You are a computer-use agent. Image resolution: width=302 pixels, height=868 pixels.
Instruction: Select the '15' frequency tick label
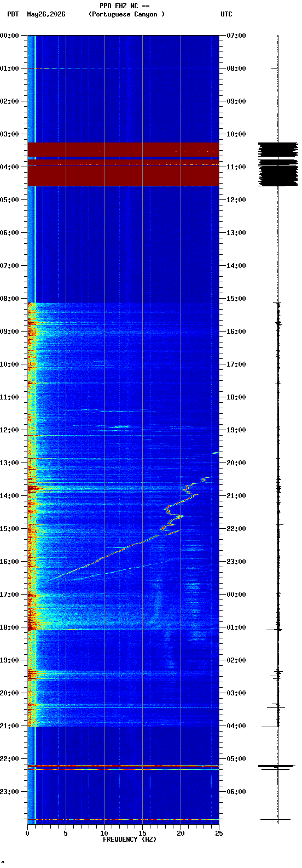click(142, 833)
